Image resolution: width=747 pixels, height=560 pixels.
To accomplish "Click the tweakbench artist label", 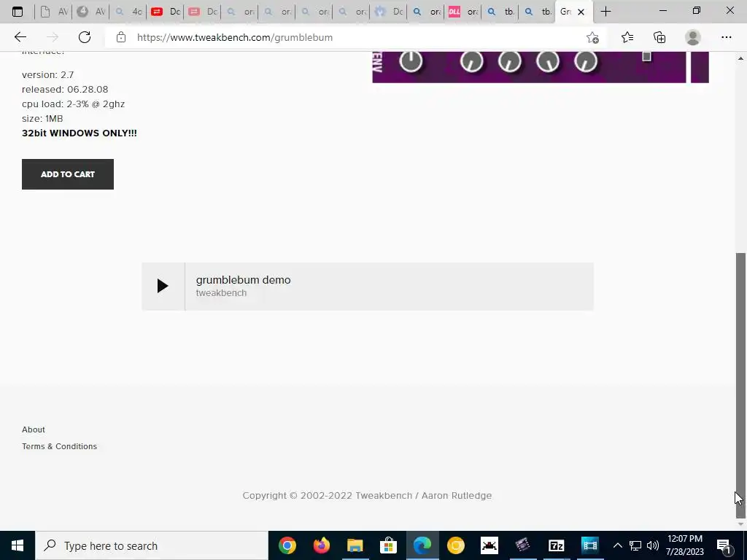I will [221, 293].
